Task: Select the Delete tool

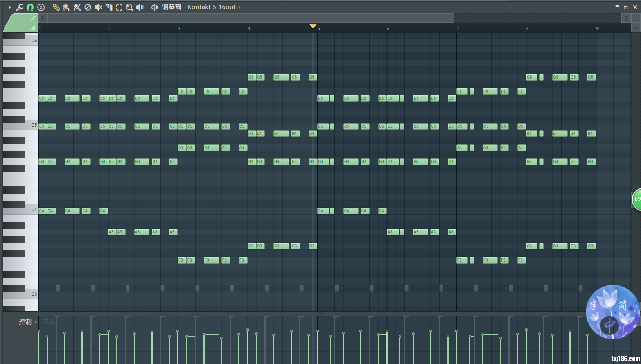Action: click(88, 7)
